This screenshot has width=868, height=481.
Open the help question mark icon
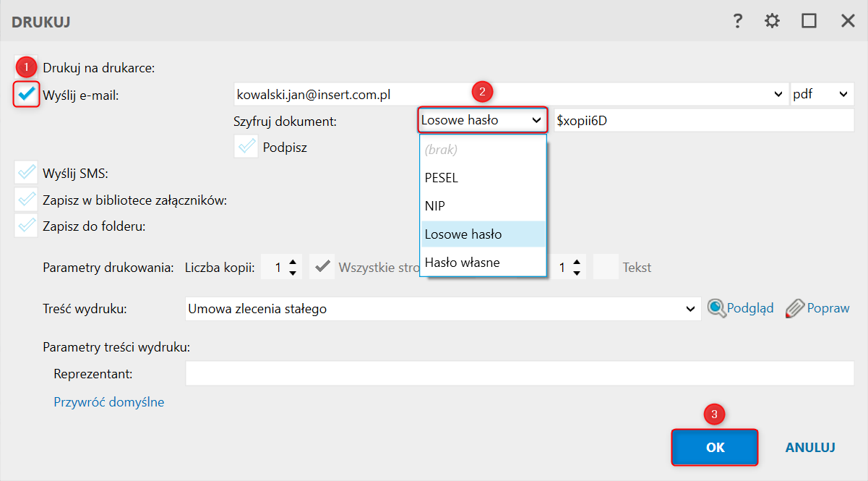tap(737, 21)
